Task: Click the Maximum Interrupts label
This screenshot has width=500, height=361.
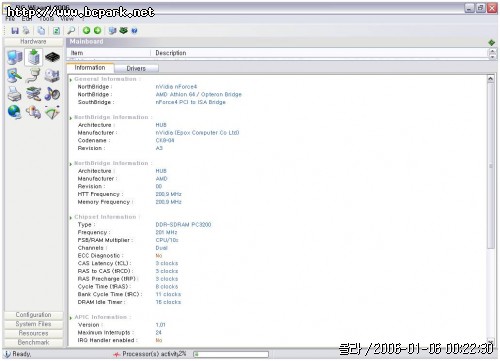Action: (x=106, y=333)
